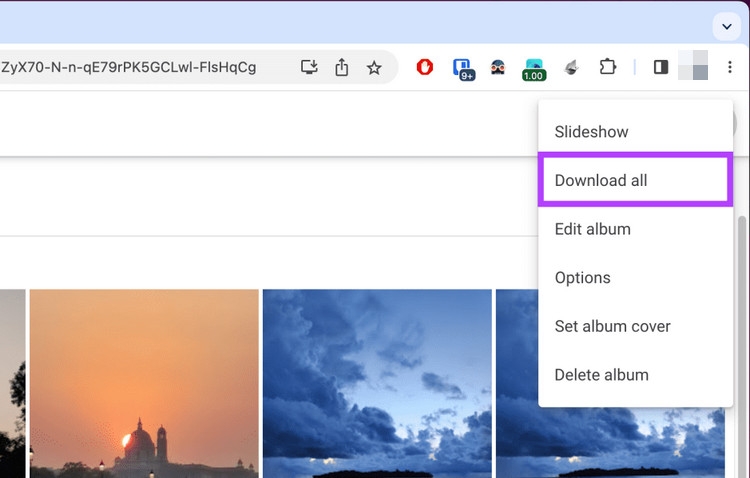Viewport: 750px width, 478px height.
Task: Click the install app icon in address bar
Action: [x=309, y=67]
